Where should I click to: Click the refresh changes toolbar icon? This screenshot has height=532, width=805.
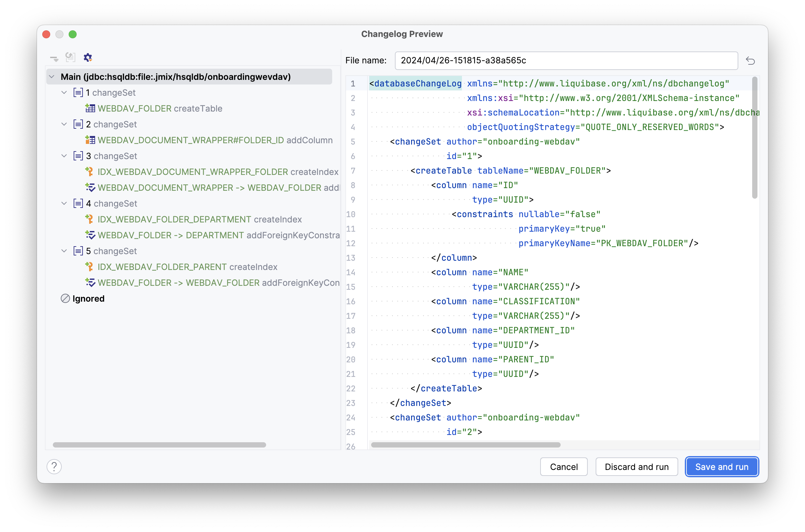[70, 58]
